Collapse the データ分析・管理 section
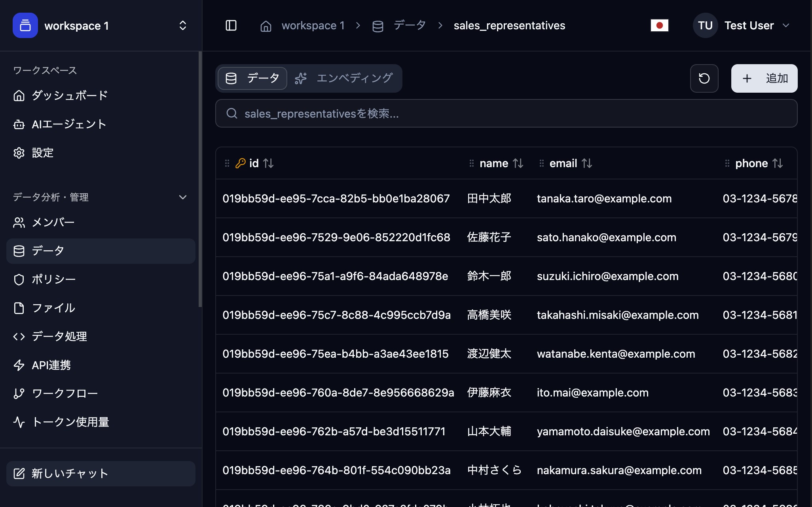812x507 pixels. click(x=182, y=197)
